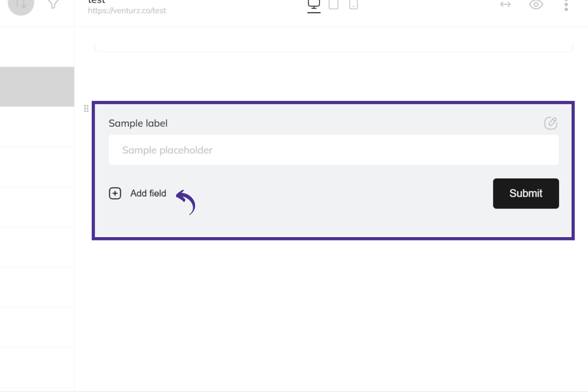This screenshot has width=588, height=392.
Task: Click the venturz.co/test page URL
Action: [127, 11]
